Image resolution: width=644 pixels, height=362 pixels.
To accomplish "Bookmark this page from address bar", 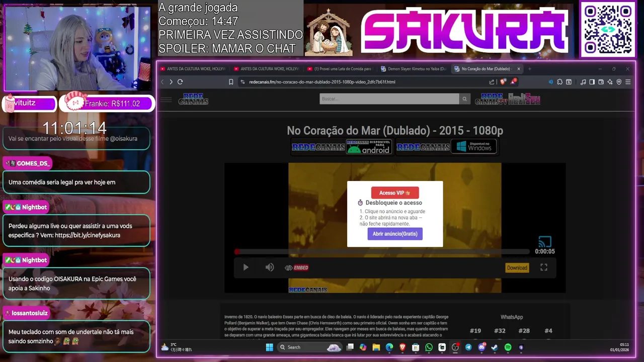I will tap(231, 82).
